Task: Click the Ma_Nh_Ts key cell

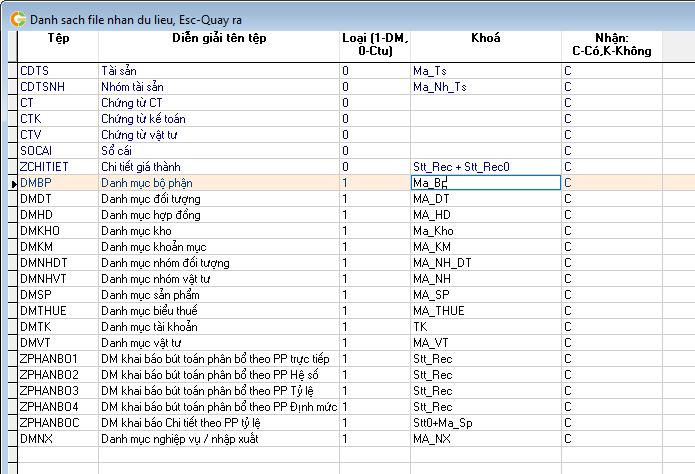Action: [x=486, y=87]
